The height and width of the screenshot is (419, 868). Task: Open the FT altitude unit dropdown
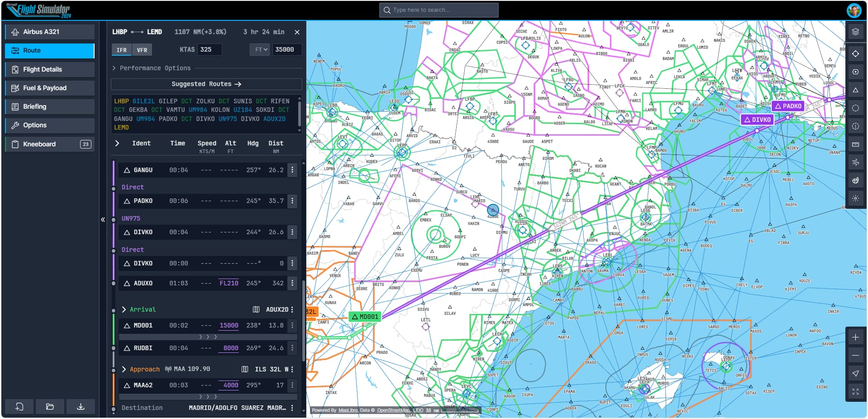click(261, 50)
